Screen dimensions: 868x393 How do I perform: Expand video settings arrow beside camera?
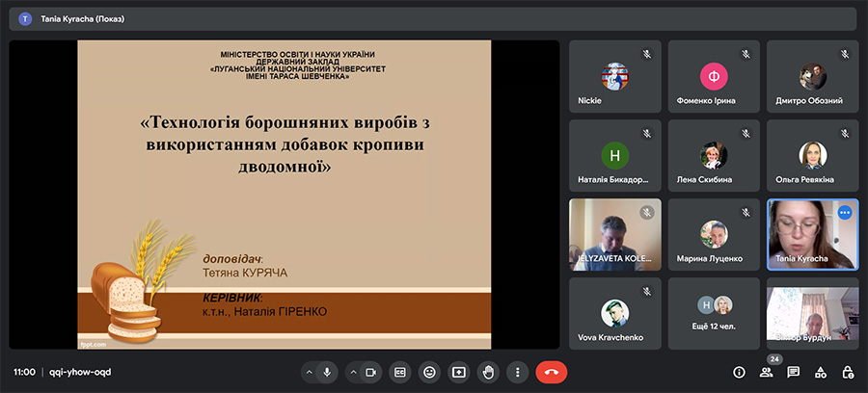351,372
